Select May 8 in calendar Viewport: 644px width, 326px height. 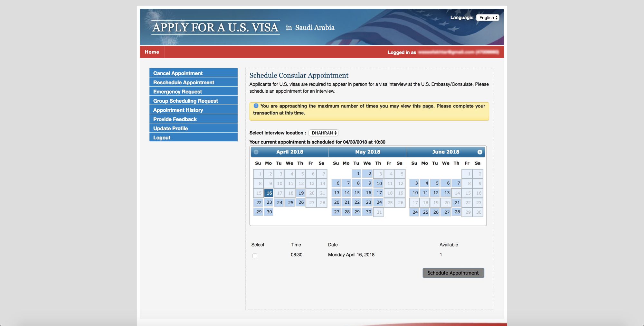coord(357,183)
